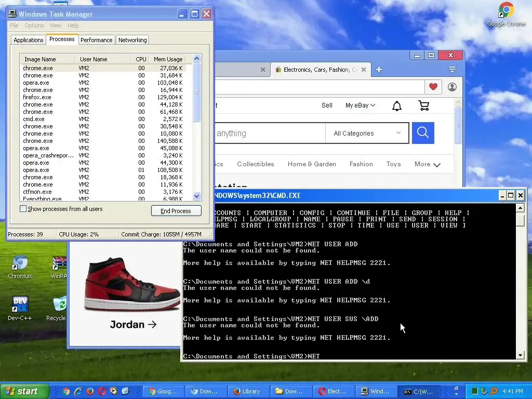The height and width of the screenshot is (399, 532).
Task: Open the Home & Garden category link
Action: [x=312, y=164]
